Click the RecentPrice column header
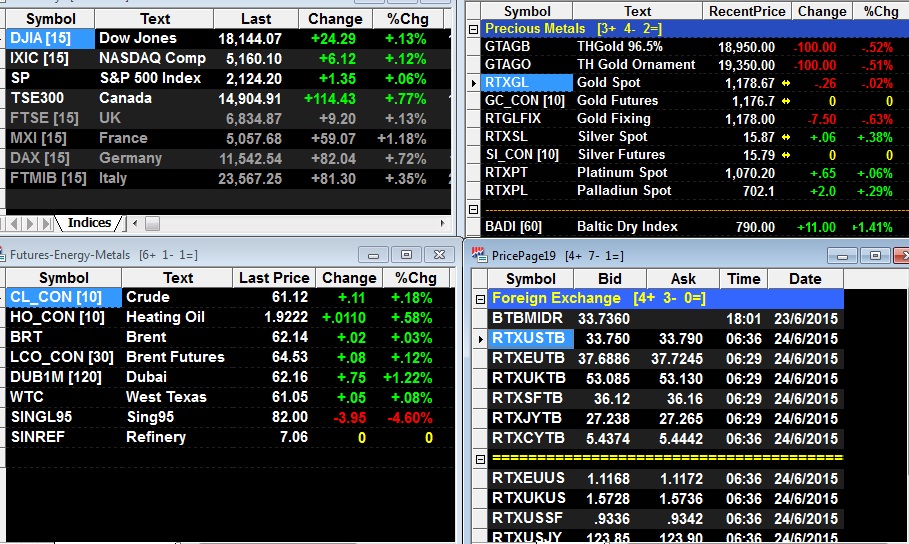Screen dimensions: 909x544 tap(747, 12)
